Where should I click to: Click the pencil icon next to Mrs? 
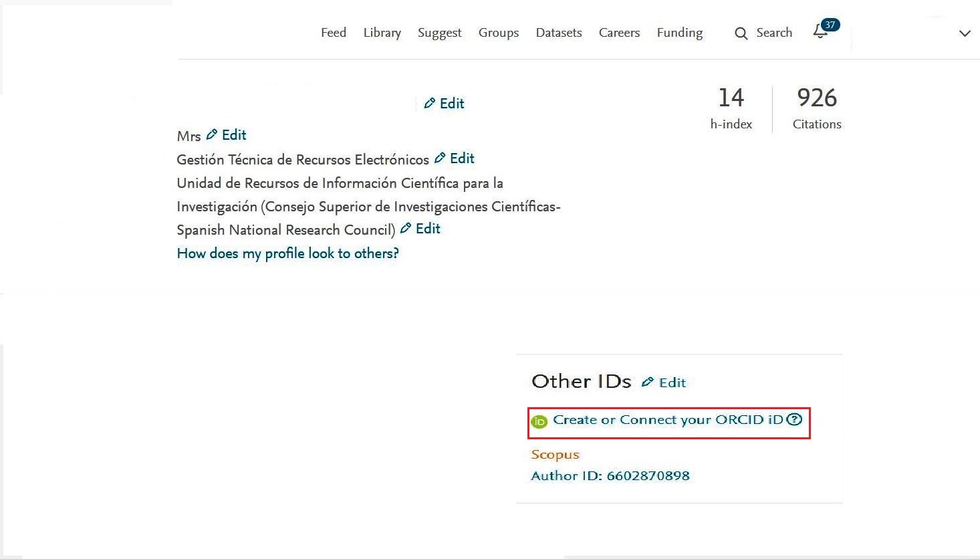click(212, 134)
